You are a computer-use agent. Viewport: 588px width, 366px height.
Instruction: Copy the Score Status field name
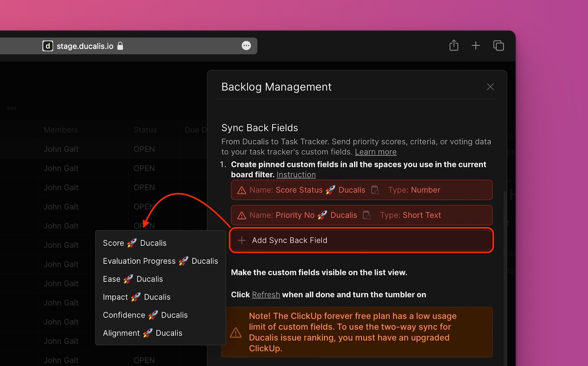(375, 190)
